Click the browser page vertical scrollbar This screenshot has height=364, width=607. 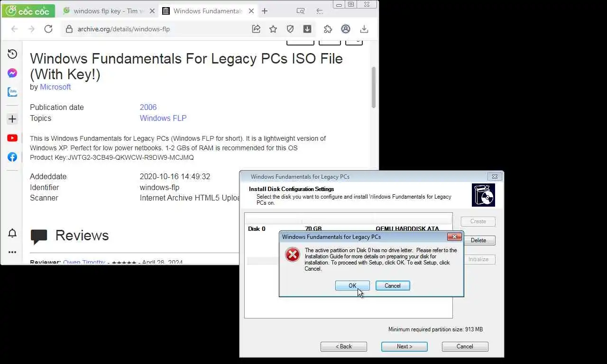[x=374, y=88]
